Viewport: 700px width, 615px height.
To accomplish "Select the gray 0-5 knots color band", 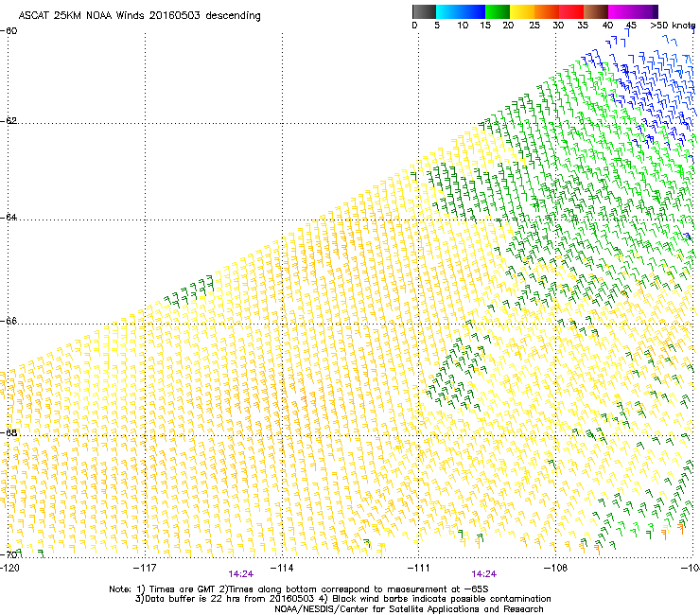I will (x=424, y=11).
